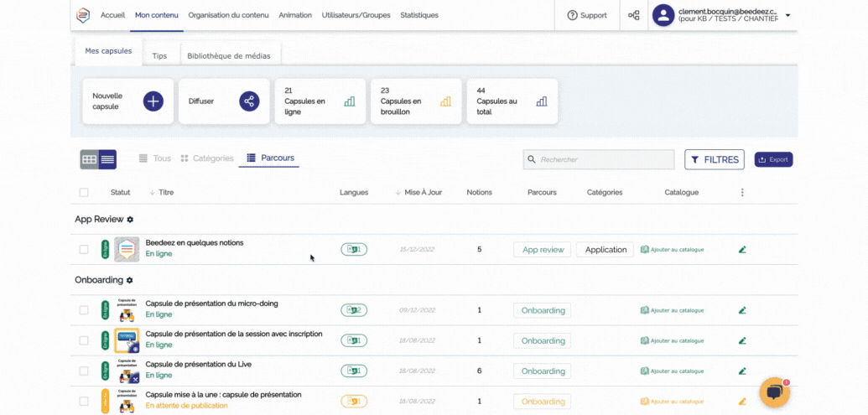This screenshot has height=415, width=868.
Task: Click the plus icon on Nouvelle capsule
Action: click(153, 101)
